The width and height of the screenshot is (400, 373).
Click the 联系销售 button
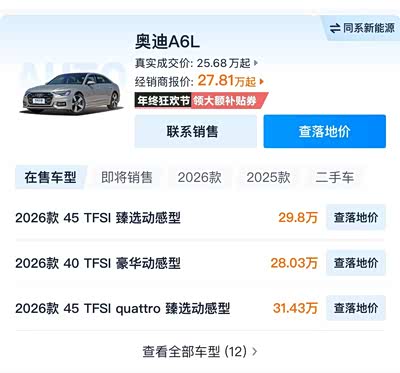pyautogui.click(x=196, y=131)
